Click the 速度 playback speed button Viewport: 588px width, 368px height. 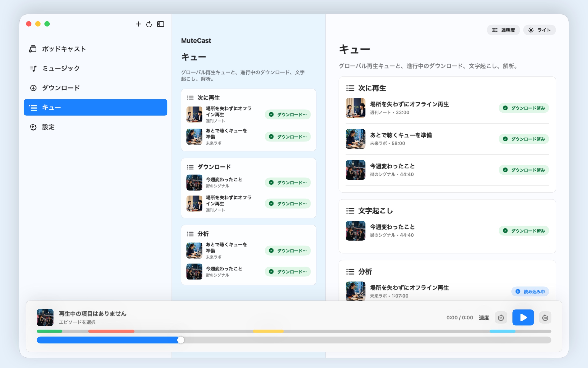pos(484,318)
